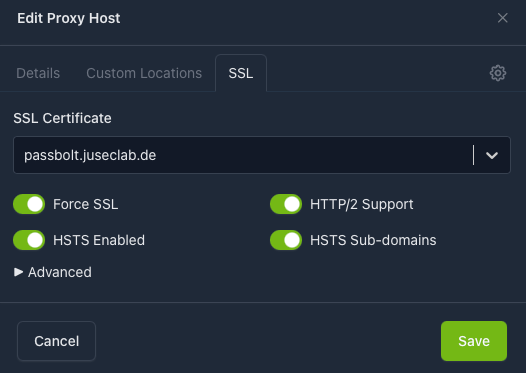Turn off HSTS Enabled switch
The image size is (526, 373).
tap(29, 240)
